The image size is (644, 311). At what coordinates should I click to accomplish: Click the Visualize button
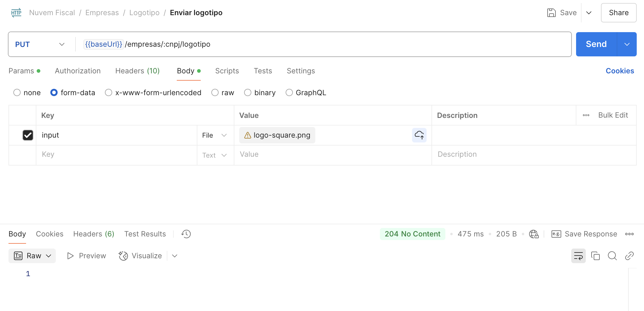[x=140, y=256]
